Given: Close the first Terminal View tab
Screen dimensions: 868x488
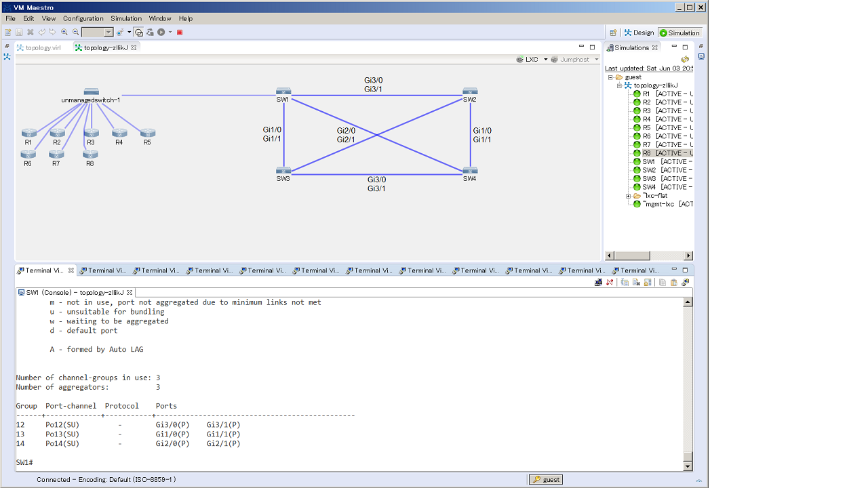Looking at the screenshot, I should pos(71,270).
